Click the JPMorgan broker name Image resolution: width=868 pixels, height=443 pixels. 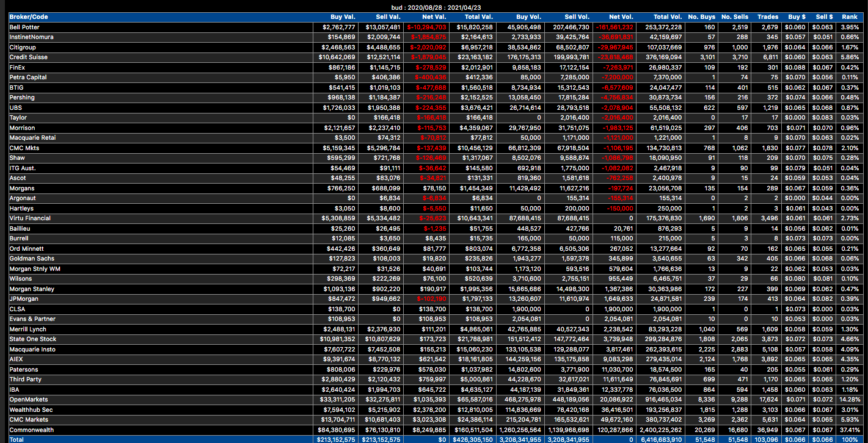pos(23,299)
